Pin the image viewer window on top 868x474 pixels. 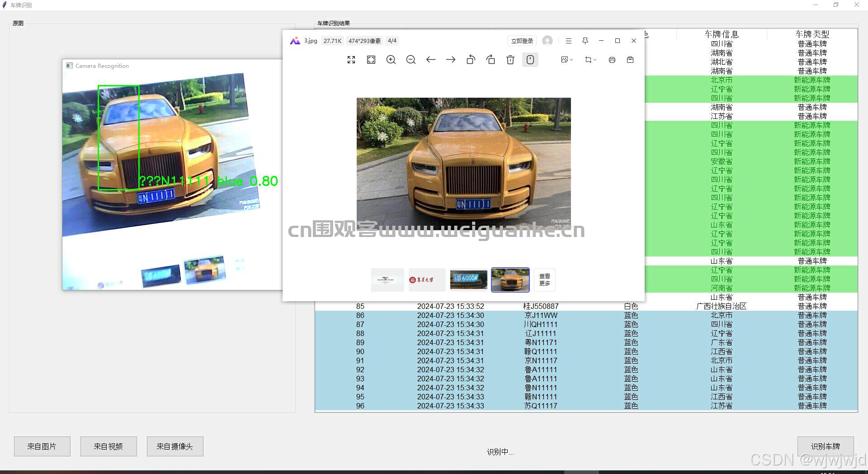(x=585, y=41)
